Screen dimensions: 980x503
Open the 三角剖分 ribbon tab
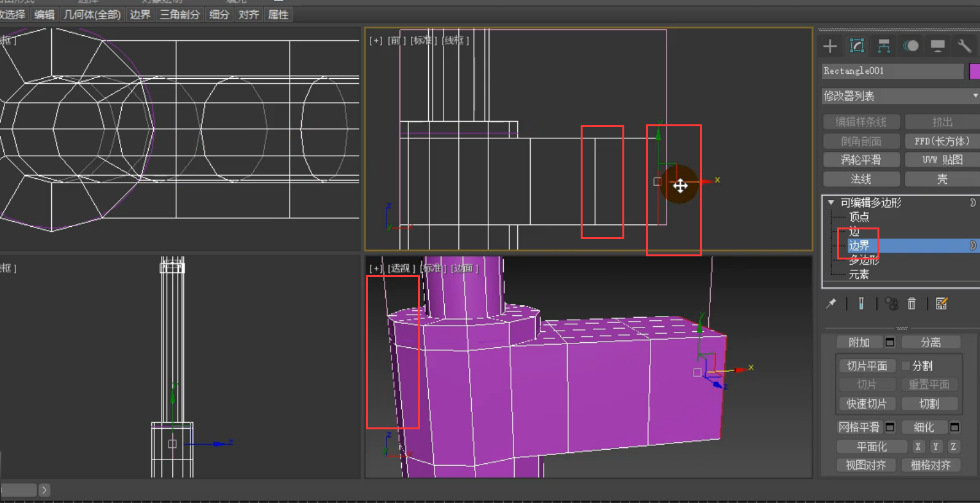(179, 14)
